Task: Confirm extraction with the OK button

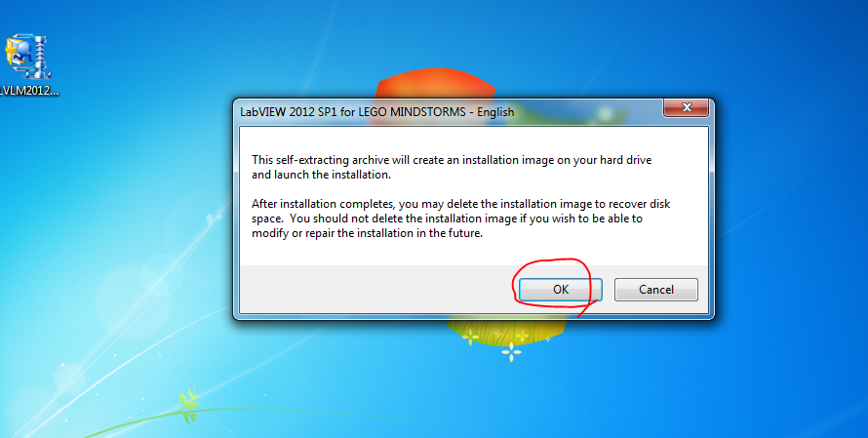Action: pos(560,290)
